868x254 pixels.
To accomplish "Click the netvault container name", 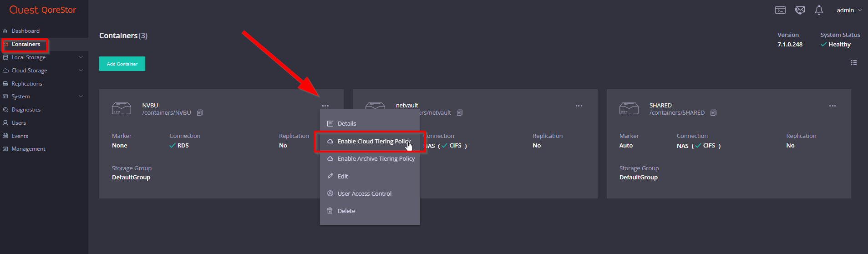I will pos(407,105).
